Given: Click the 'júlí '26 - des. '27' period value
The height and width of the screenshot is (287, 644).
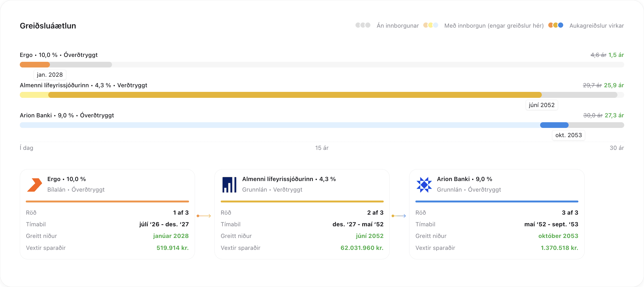Looking at the screenshot, I should (x=164, y=224).
